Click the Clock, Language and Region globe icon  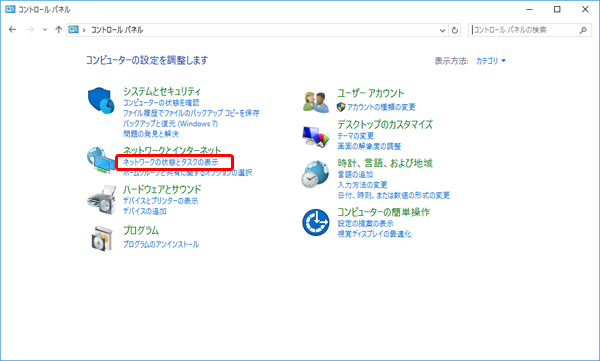coord(315,174)
